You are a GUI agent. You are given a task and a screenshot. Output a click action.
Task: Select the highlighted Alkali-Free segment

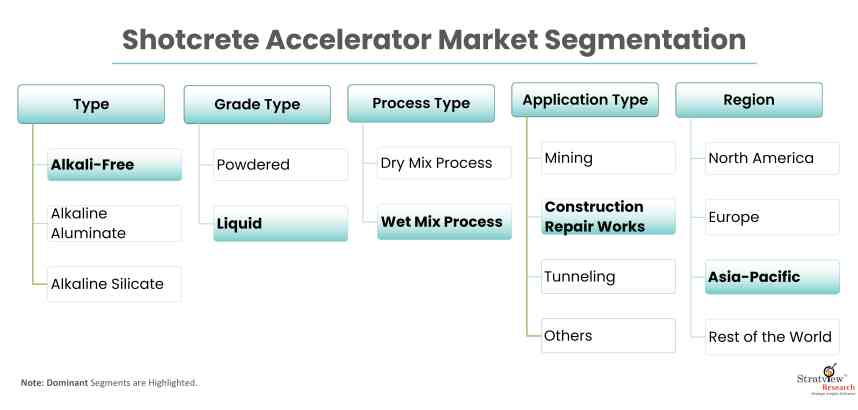pos(115,164)
